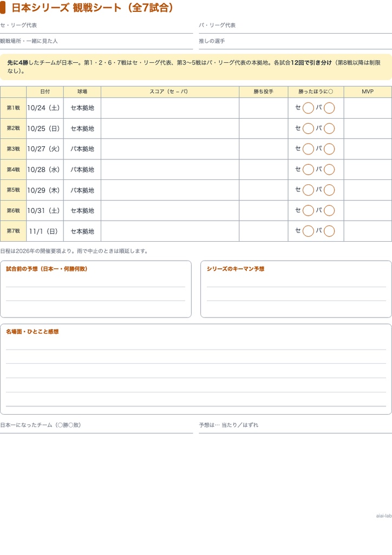Screen dimensions: 392x555
Task: Mark the パ circle for 第2戦
Action: pyautogui.click(x=329, y=128)
